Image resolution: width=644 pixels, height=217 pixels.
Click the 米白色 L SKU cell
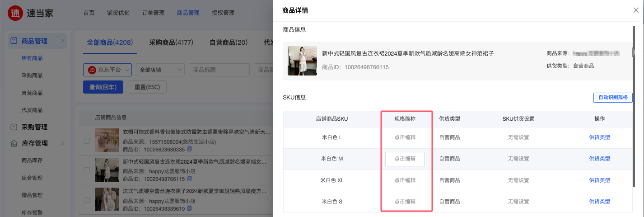(332, 137)
